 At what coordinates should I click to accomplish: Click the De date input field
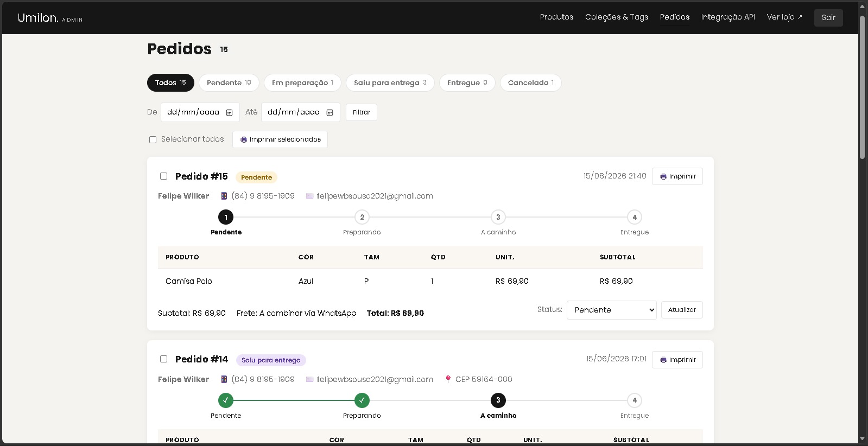[200, 112]
